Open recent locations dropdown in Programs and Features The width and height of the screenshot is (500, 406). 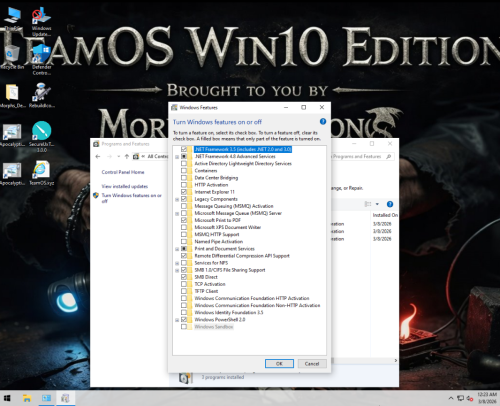[118, 156]
